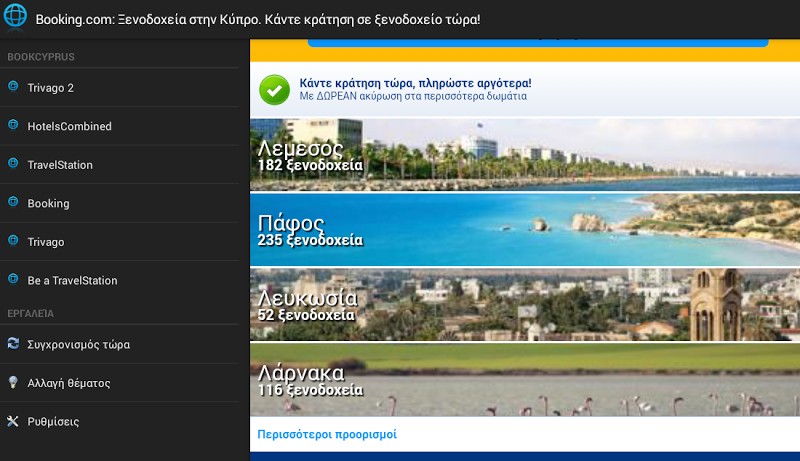Open the Πάφος 235 ξενοδοχεία banner

coord(525,229)
